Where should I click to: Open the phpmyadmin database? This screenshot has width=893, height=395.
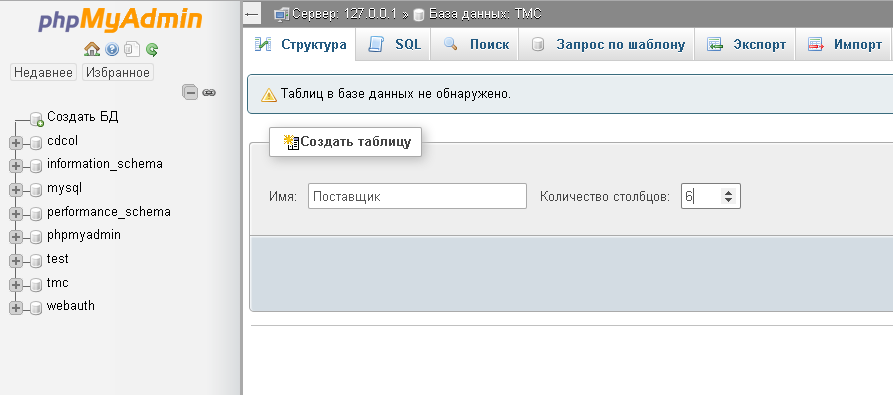[84, 235]
